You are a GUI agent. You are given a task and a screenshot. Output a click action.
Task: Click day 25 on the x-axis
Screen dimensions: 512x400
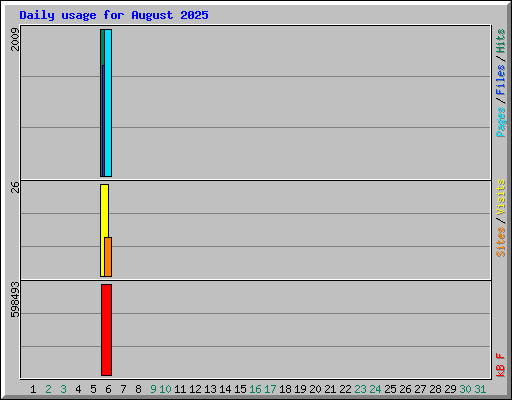(390, 389)
